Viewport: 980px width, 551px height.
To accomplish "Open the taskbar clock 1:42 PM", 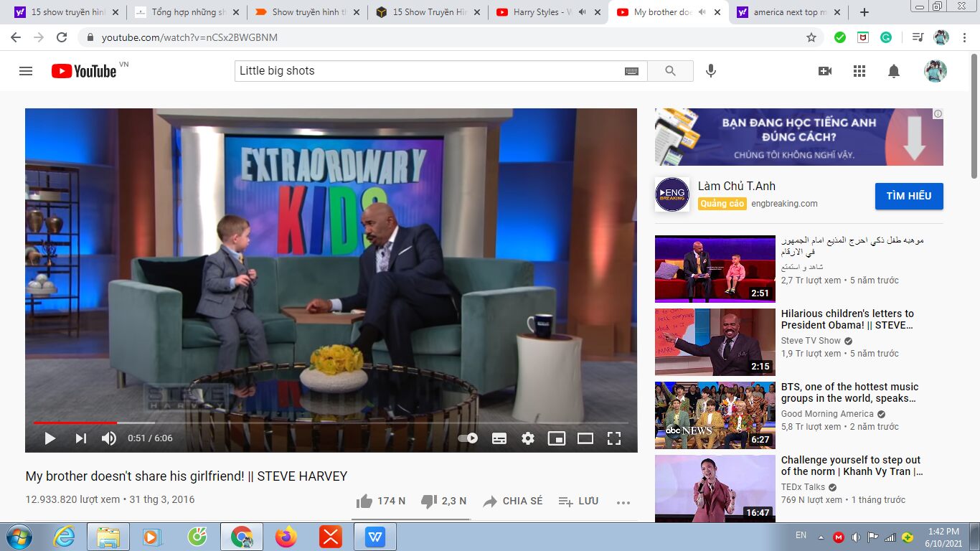I will pos(943,537).
